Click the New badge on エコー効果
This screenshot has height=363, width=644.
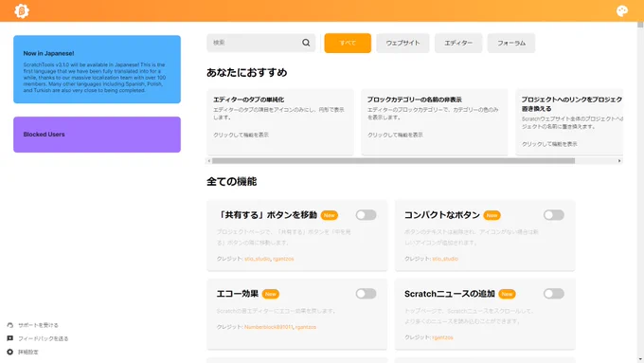click(271, 294)
